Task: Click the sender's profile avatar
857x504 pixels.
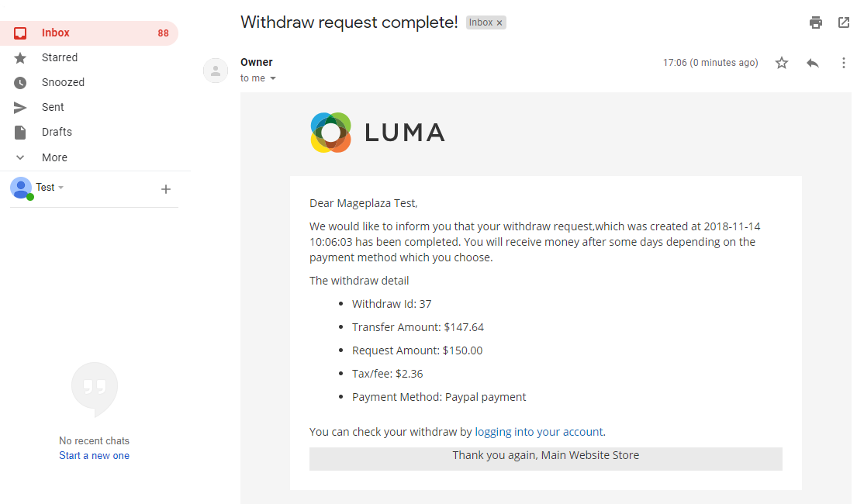Action: 215,71
